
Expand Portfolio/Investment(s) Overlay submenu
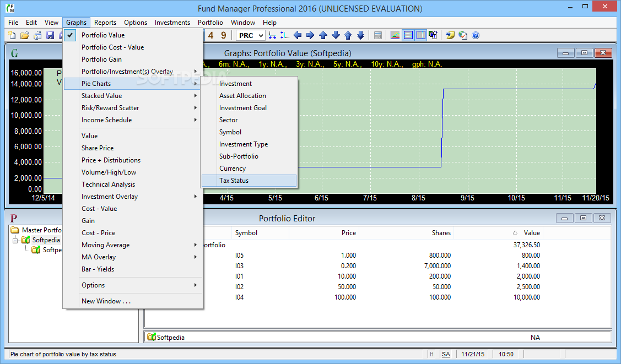(133, 72)
